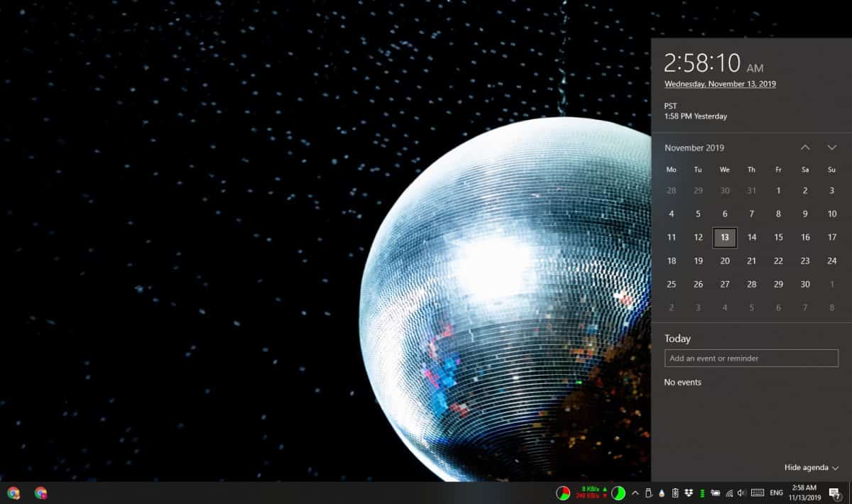Click the No events agenda text
Image resolution: width=852 pixels, height=504 pixels.
(x=682, y=382)
